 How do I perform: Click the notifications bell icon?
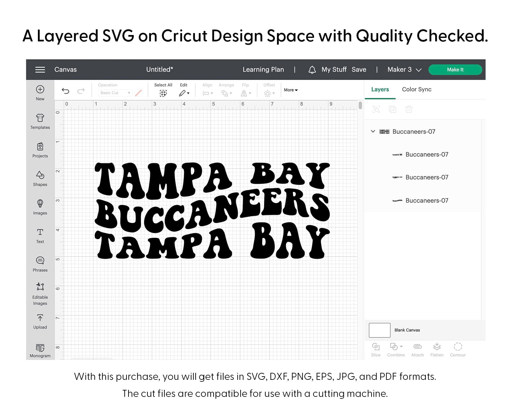(312, 70)
